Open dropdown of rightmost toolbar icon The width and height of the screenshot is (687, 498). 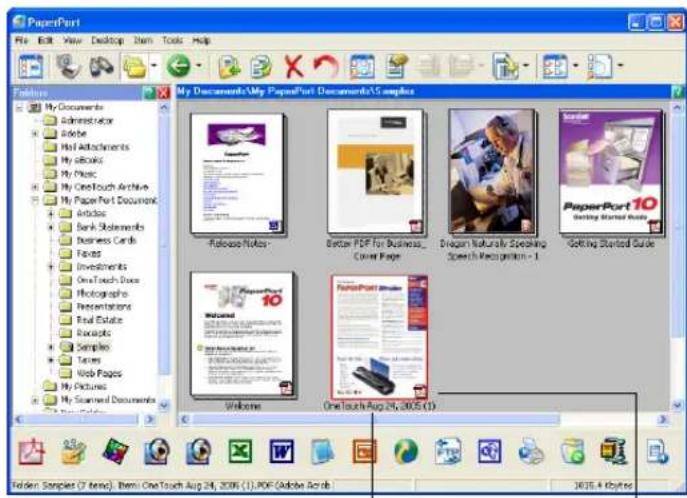pos(620,66)
